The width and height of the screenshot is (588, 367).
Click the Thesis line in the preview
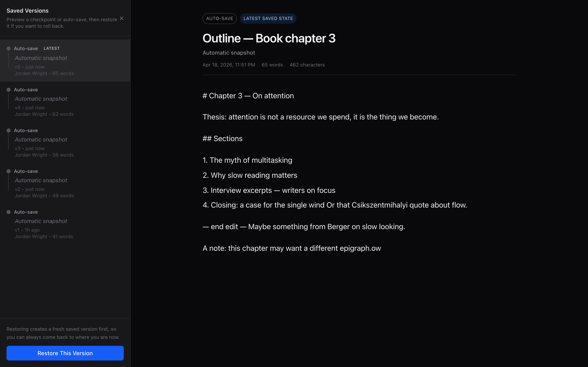pyautogui.click(x=321, y=117)
